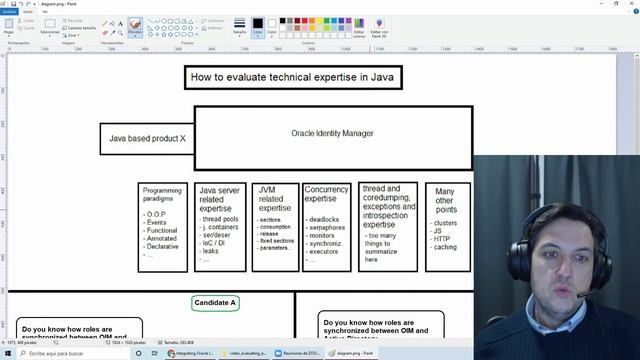
Task: Switch to the Inicio ribbon tab
Action: coord(28,12)
